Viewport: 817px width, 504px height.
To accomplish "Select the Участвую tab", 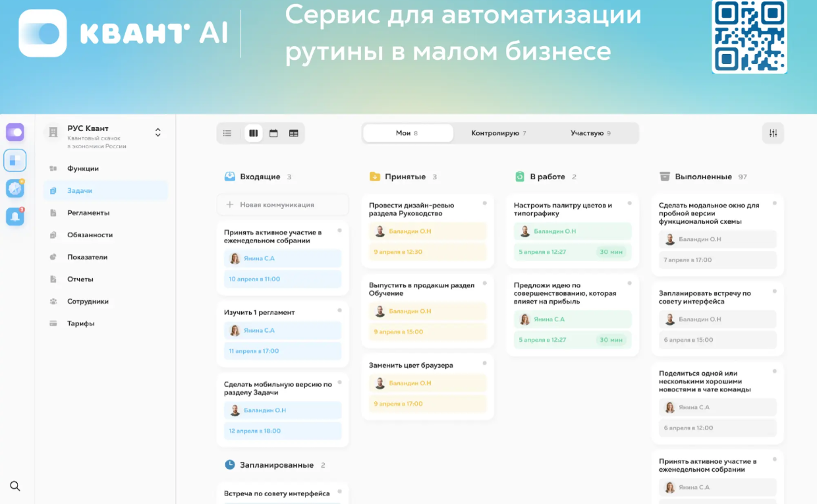I will 590,133.
